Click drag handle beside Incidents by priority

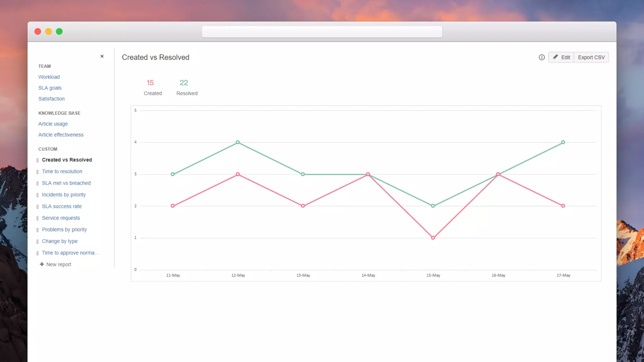click(37, 195)
